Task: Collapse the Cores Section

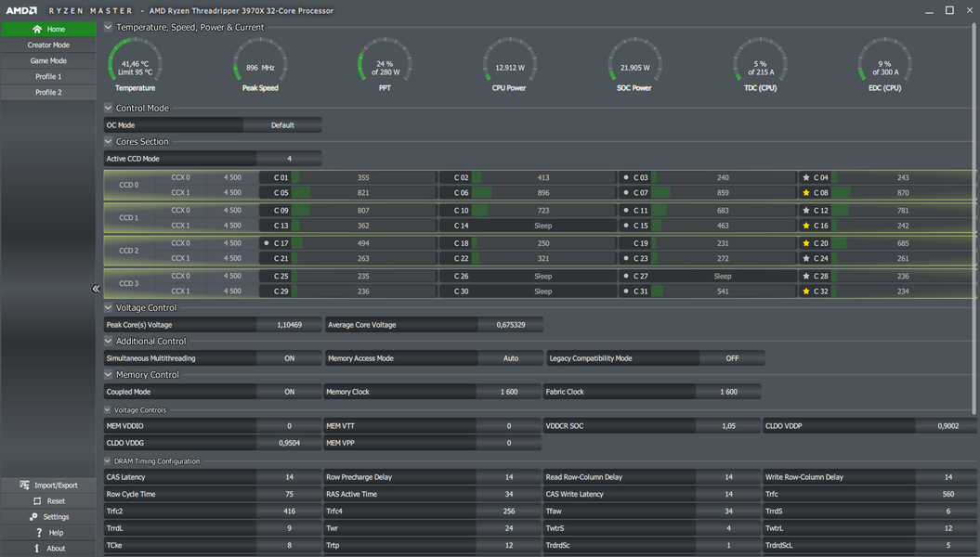Action: click(x=108, y=142)
